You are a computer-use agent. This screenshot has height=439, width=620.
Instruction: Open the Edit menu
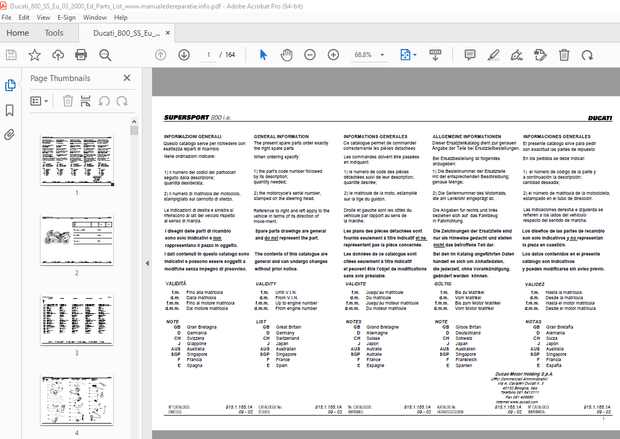coord(24,17)
